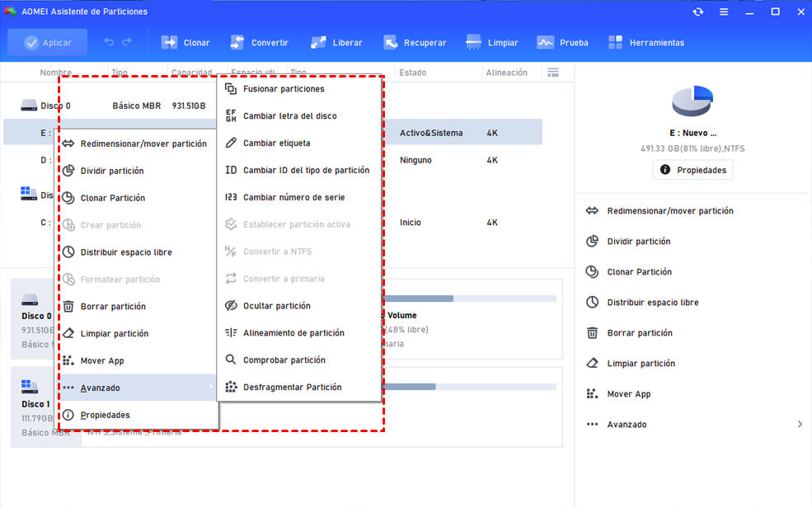
Task: Expand the Avanzado submenu in context menu
Action: pyautogui.click(x=137, y=388)
